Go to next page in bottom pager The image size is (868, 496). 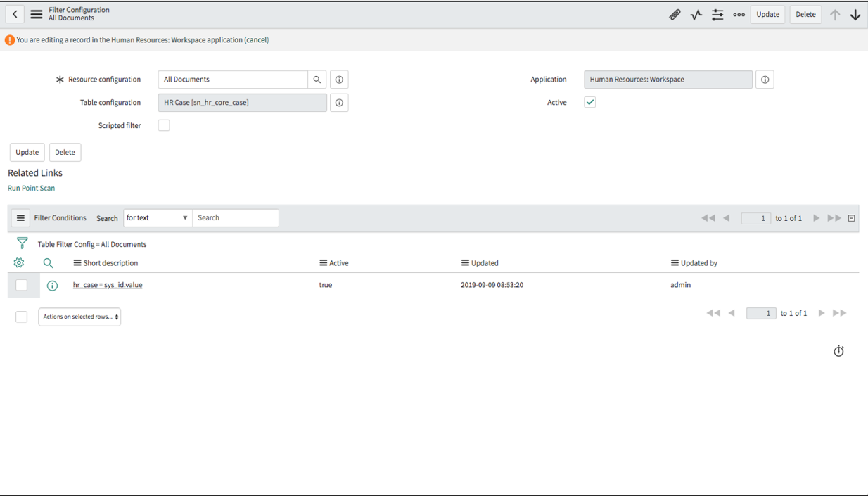point(821,313)
